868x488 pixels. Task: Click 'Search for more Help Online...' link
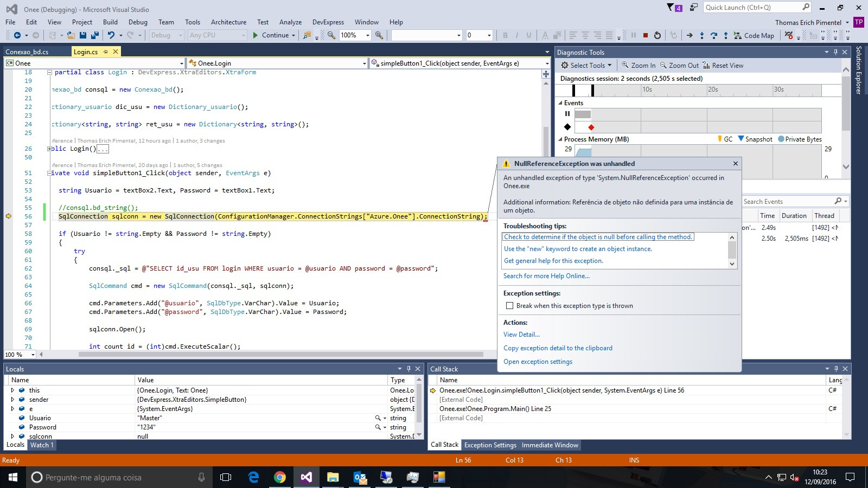tap(546, 276)
